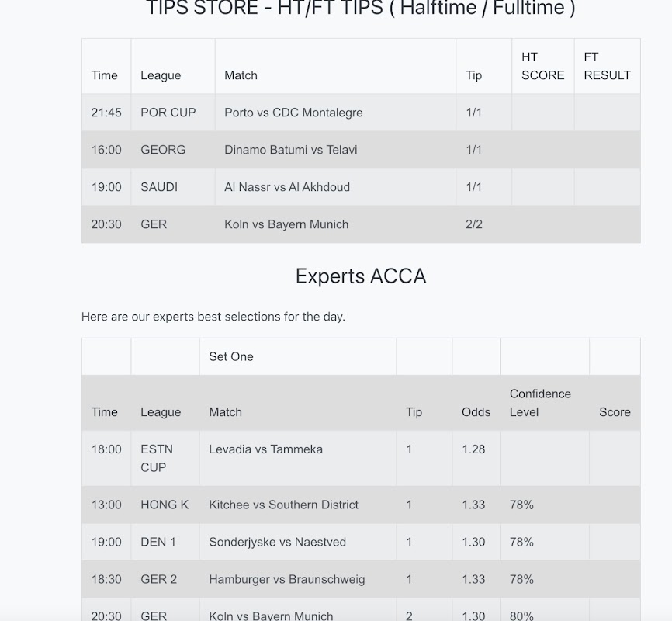The width and height of the screenshot is (672, 621).
Task: Click the Odds column header
Action: 476,411
